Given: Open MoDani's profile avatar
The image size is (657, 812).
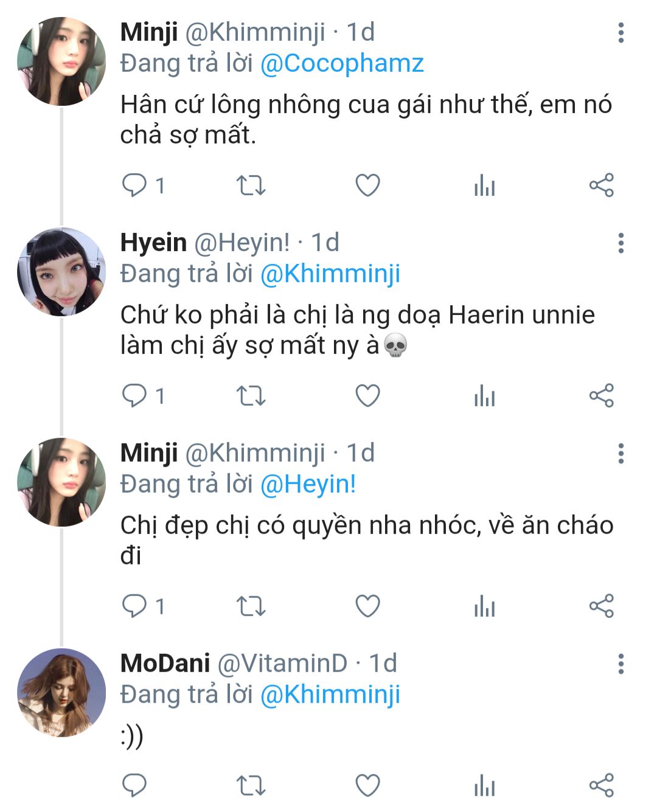Looking at the screenshot, I should (61, 693).
